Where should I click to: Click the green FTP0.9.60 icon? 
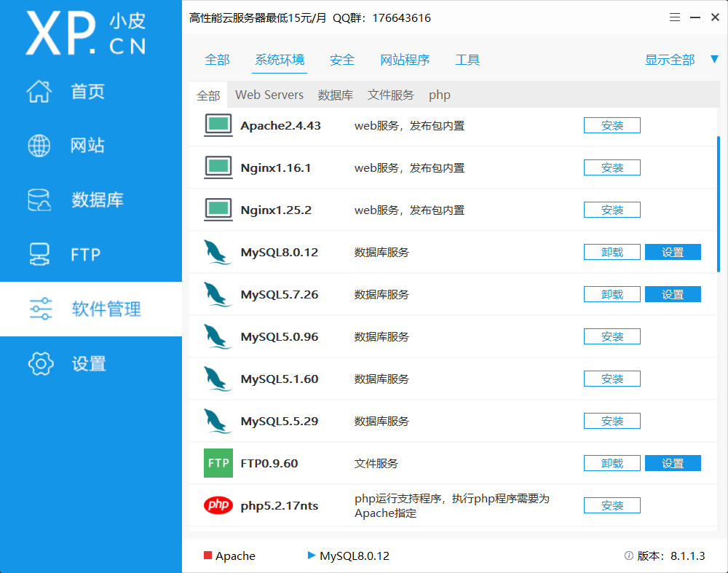pyautogui.click(x=218, y=463)
